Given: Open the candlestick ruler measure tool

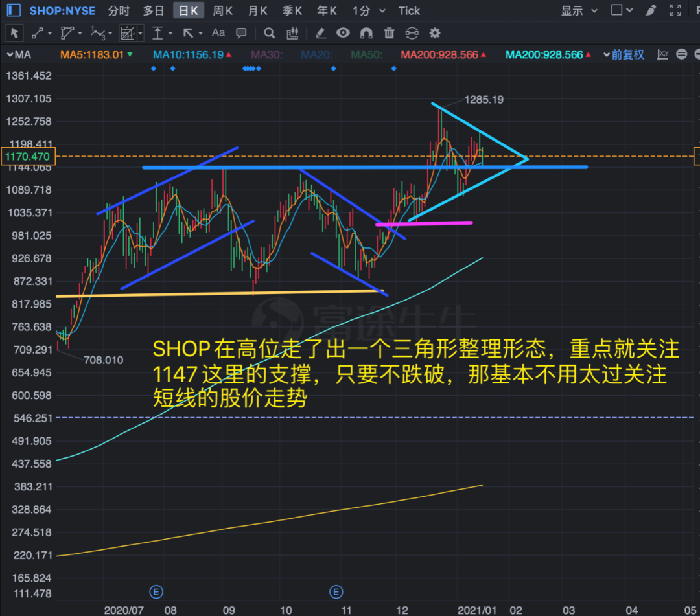Looking at the screenshot, I should coord(292,33).
